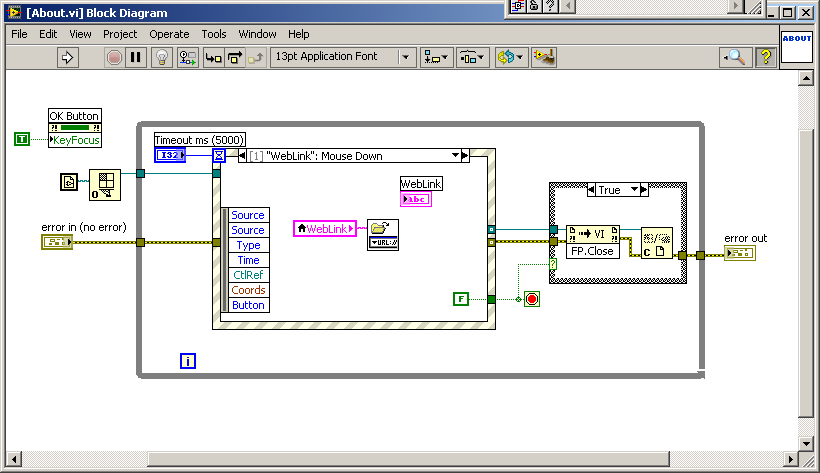Open the event case selector dropdown

click(x=455, y=155)
